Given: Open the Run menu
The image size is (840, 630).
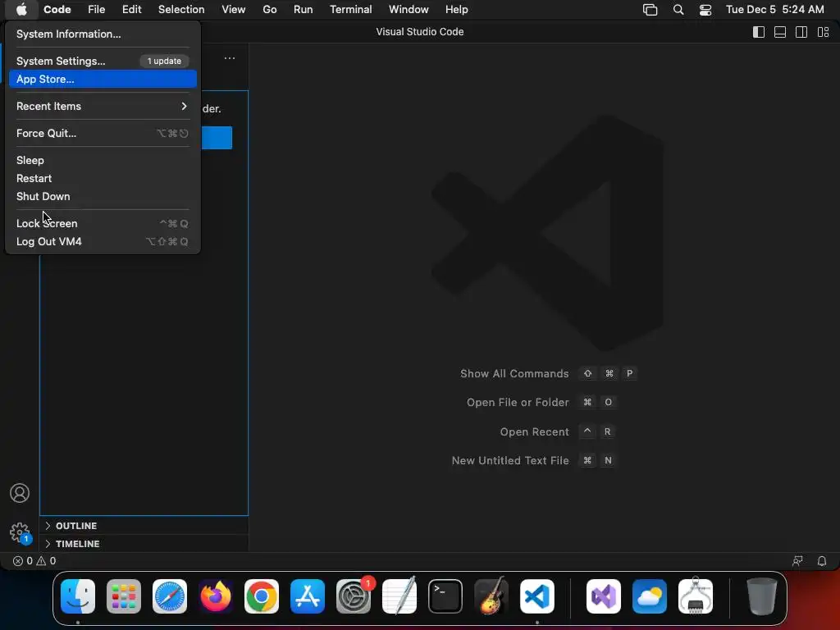Looking at the screenshot, I should 303,9.
